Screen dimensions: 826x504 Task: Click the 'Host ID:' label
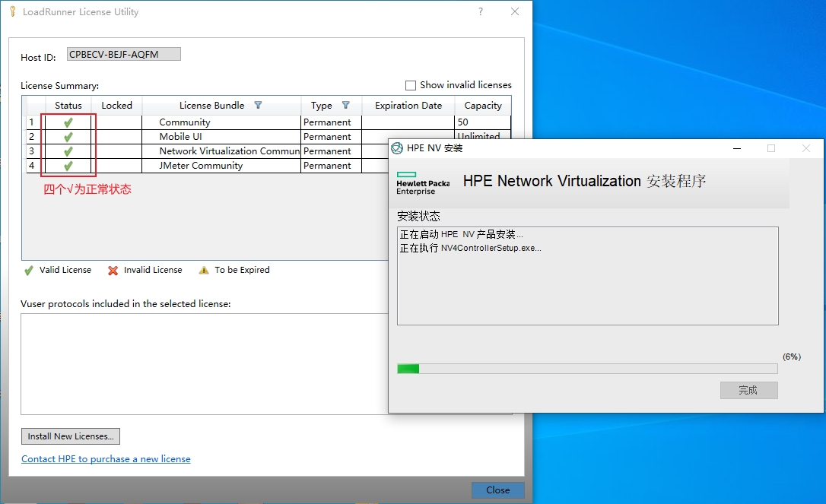pos(39,58)
